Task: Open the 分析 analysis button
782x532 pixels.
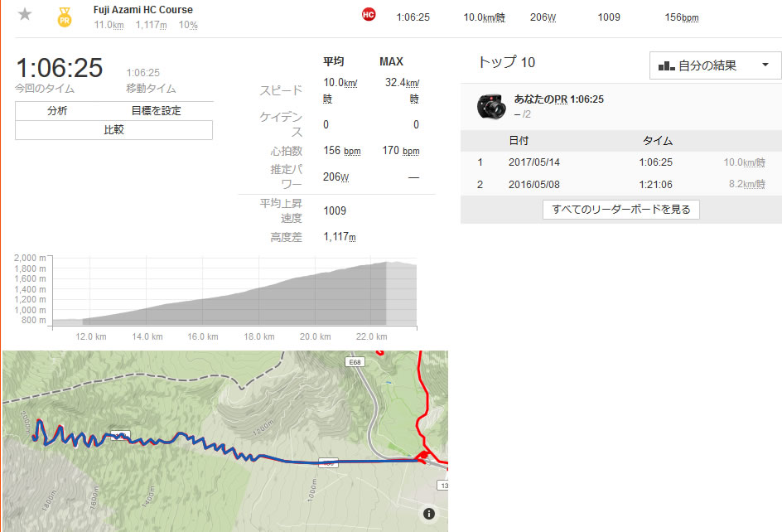Action: (x=57, y=111)
